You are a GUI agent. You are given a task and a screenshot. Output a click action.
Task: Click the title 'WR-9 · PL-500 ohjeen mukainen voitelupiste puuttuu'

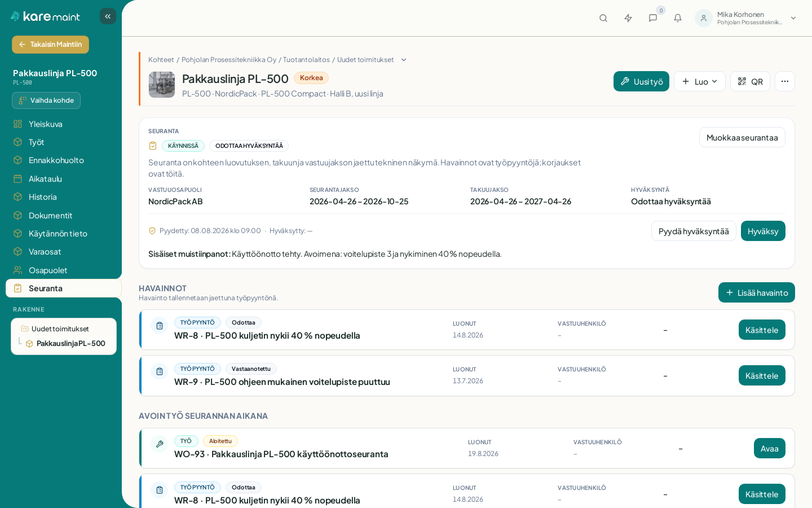tap(282, 382)
